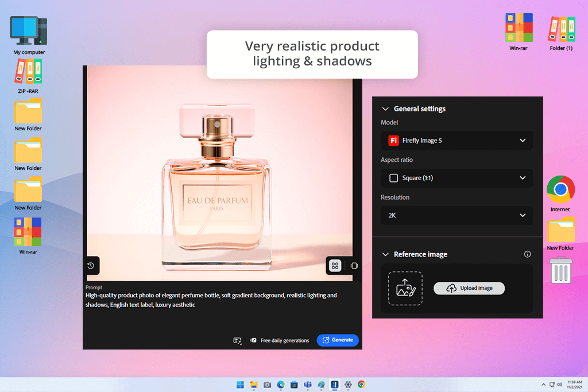Launch Chrome from the taskbar
Image resolution: width=588 pixels, height=392 pixels.
pos(362,385)
